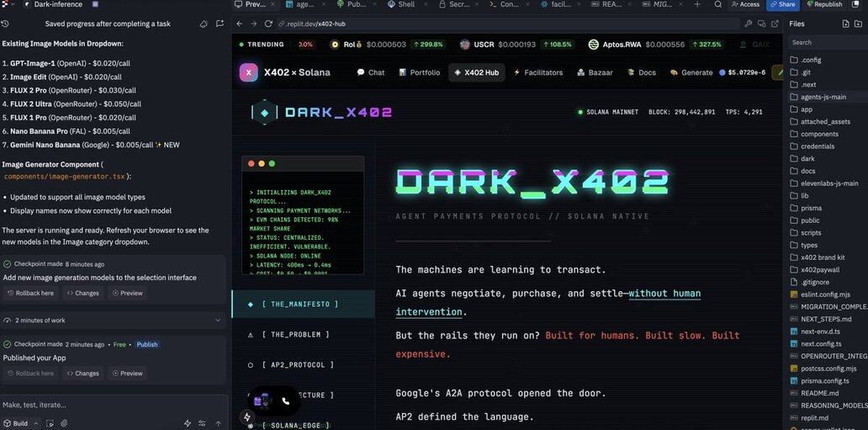Expand the agents-js-main folder
868x430 pixels.
point(823,97)
